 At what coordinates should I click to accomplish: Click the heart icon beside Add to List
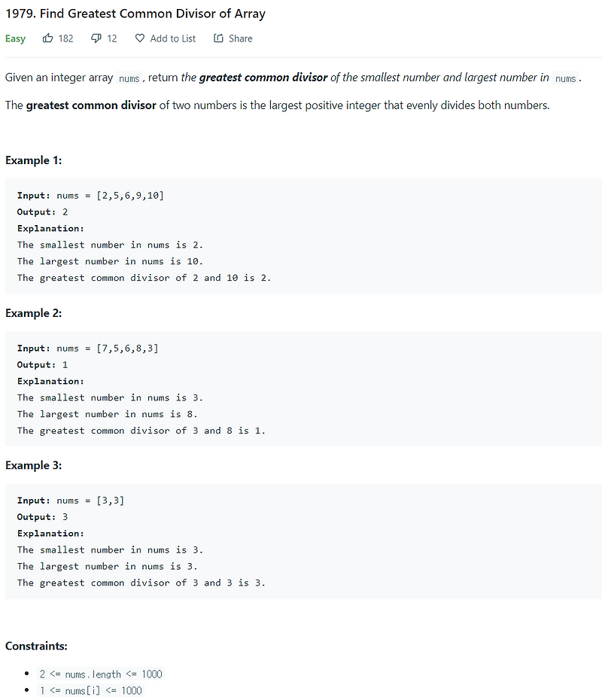pos(139,38)
